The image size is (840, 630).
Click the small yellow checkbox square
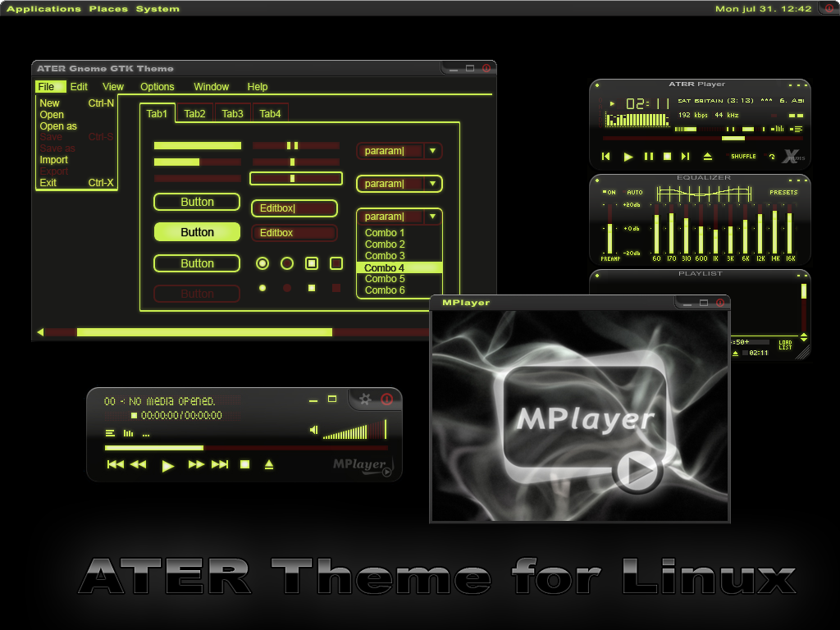(312, 288)
